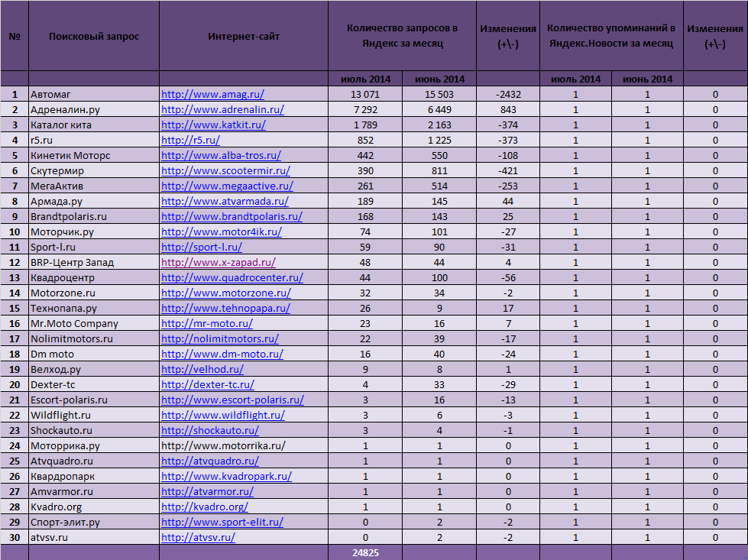Viewport: 748px width, 560px height.
Task: Select the Автомаг search query cell
Action: tap(94, 95)
